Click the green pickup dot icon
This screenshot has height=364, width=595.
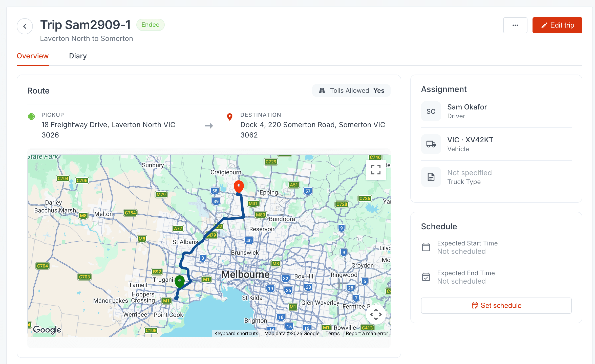pyautogui.click(x=31, y=117)
